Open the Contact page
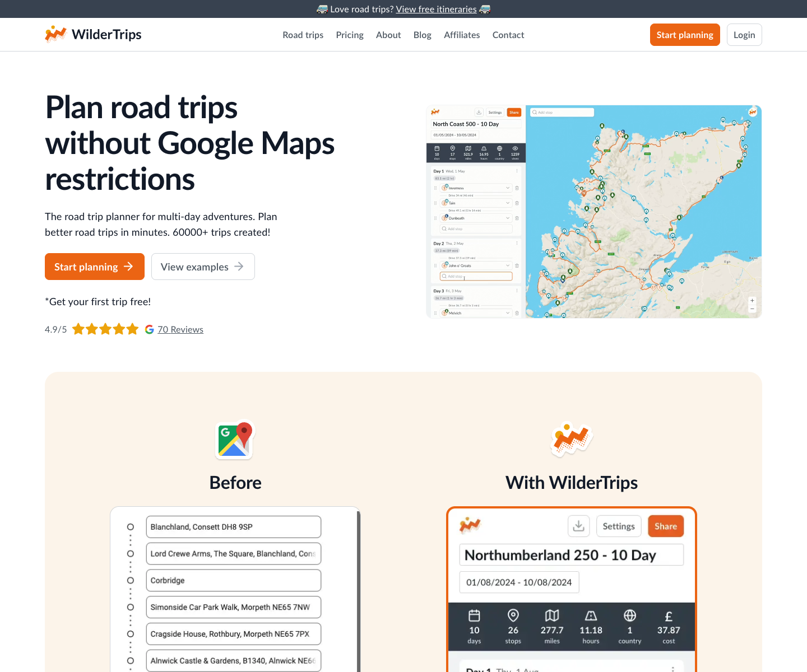The height and width of the screenshot is (672, 807). tap(508, 35)
